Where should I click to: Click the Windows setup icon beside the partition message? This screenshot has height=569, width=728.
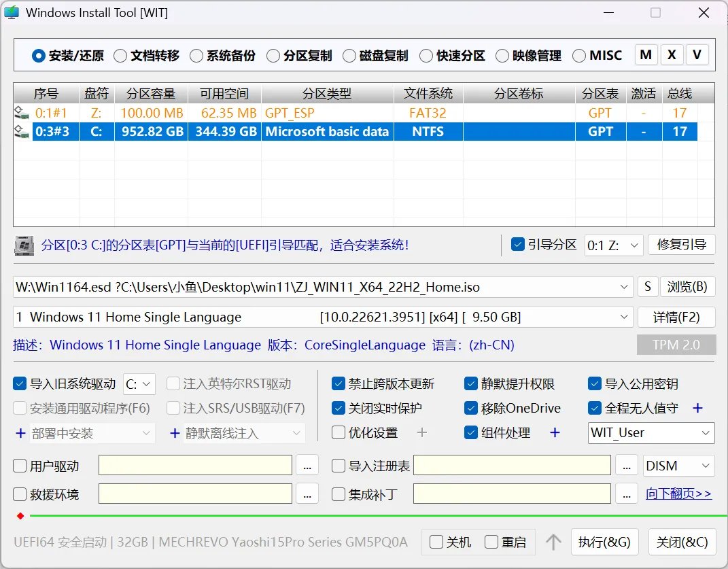pyautogui.click(x=24, y=245)
